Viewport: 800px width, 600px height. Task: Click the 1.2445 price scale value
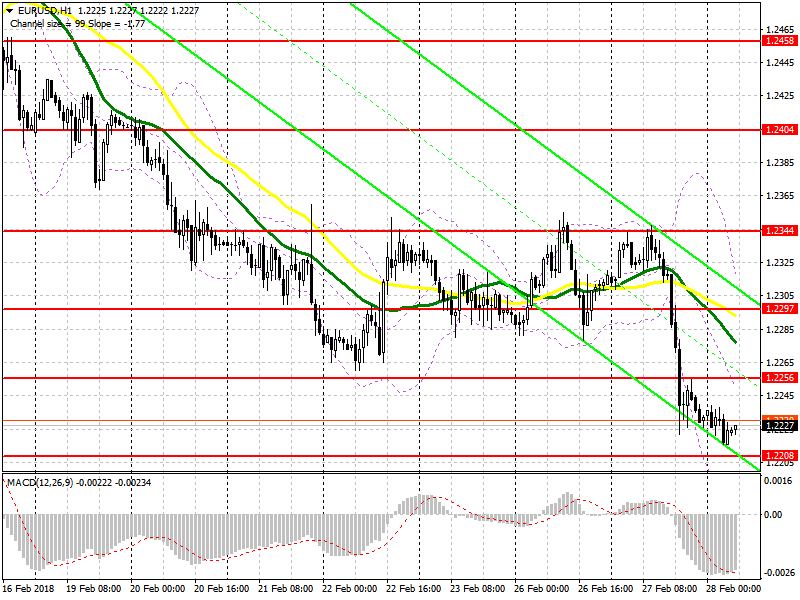[x=780, y=63]
